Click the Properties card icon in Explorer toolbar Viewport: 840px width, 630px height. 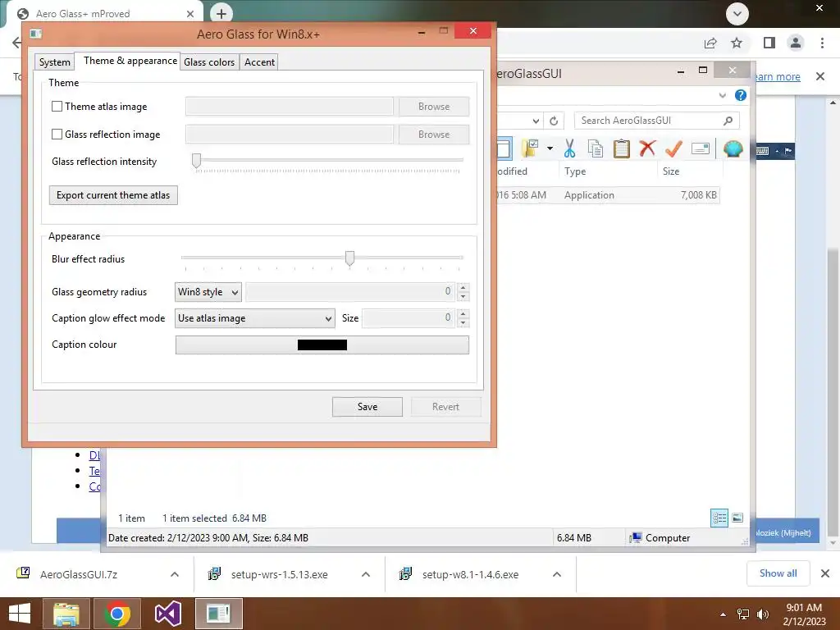[701, 148]
